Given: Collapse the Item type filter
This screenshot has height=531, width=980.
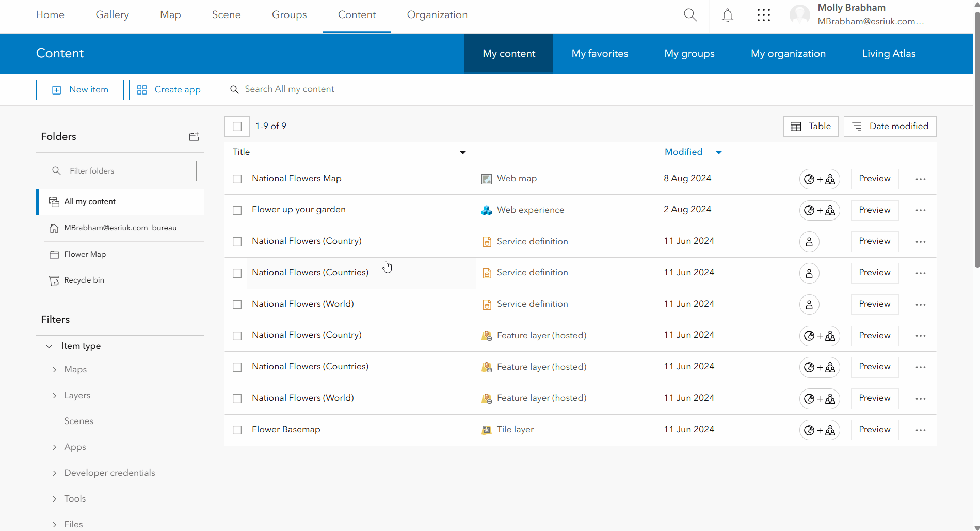Looking at the screenshot, I should click(49, 346).
